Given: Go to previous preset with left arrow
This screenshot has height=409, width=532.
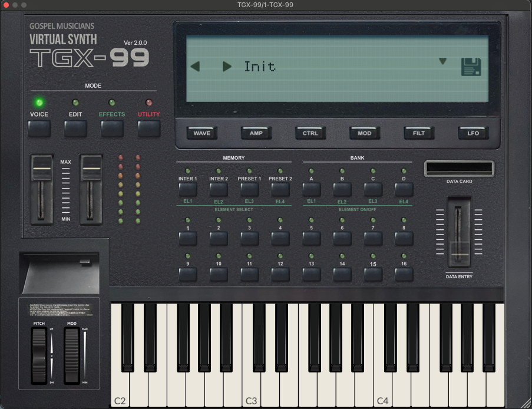Looking at the screenshot, I should coord(195,67).
